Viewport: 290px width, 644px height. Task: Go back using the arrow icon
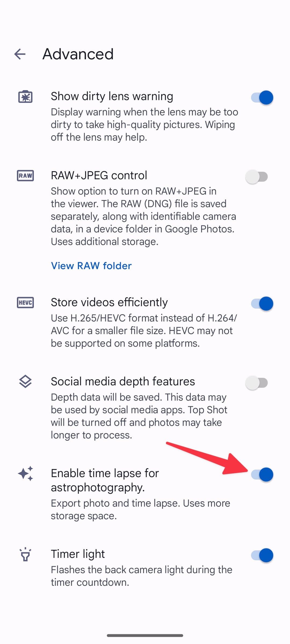[20, 54]
